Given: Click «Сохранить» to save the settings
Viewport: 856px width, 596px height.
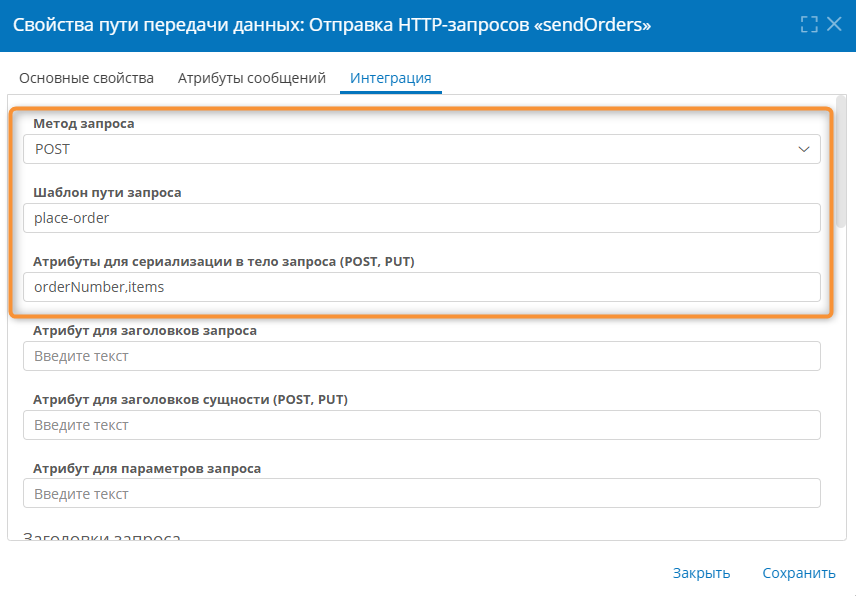Looking at the screenshot, I should click(799, 572).
